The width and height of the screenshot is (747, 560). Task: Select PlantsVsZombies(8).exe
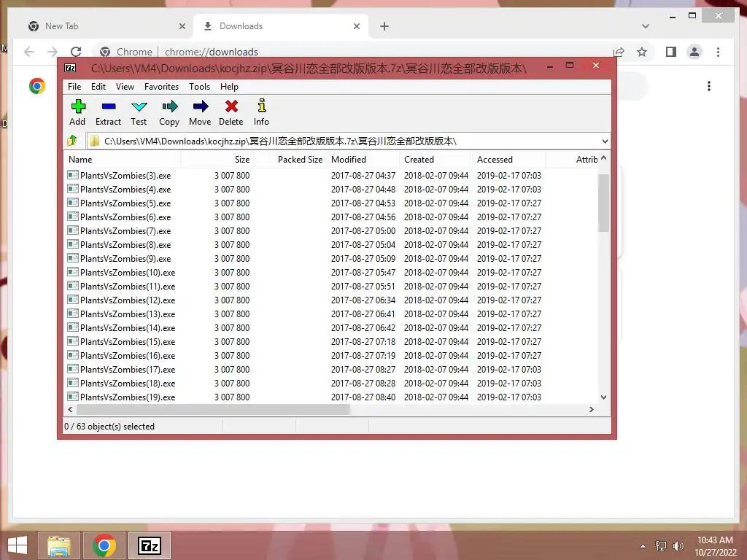tap(125, 245)
